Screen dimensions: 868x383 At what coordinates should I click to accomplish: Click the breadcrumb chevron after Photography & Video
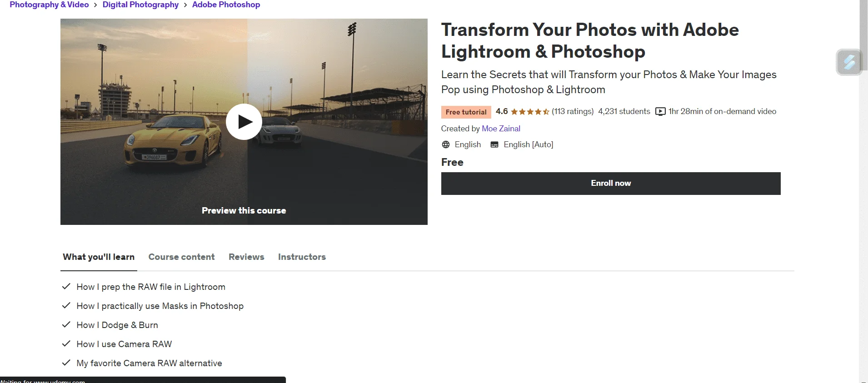[x=95, y=5]
